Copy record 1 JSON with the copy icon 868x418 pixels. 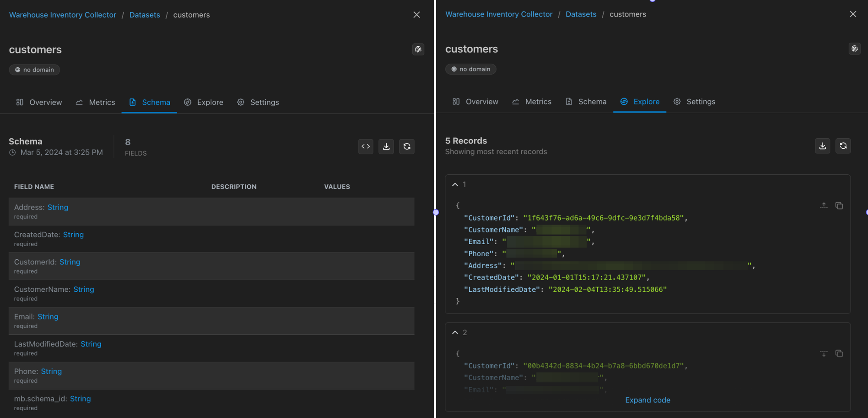[839, 206]
